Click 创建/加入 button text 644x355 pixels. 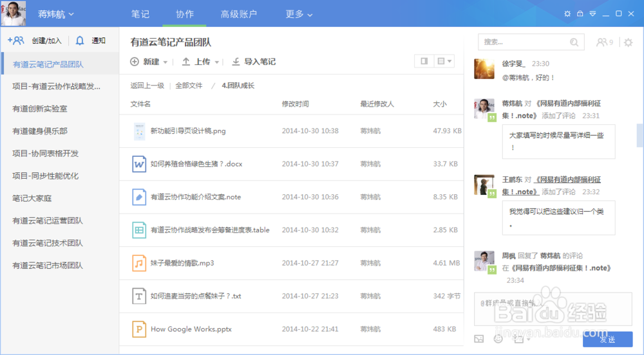46,41
